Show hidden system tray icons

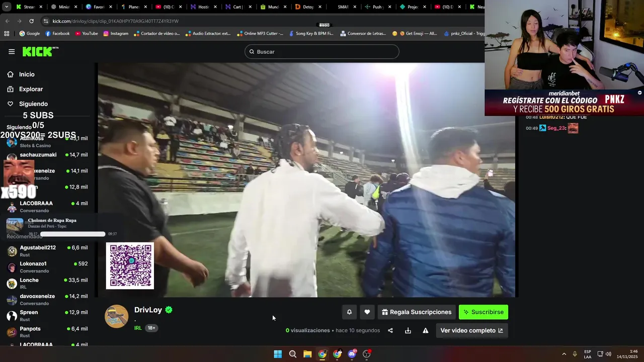click(564, 354)
